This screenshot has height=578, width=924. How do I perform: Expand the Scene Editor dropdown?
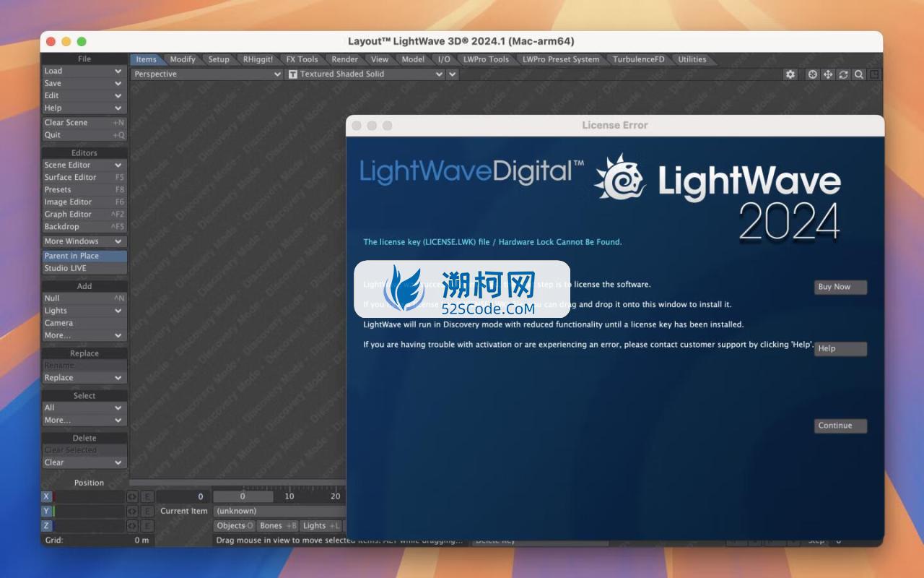84,165
